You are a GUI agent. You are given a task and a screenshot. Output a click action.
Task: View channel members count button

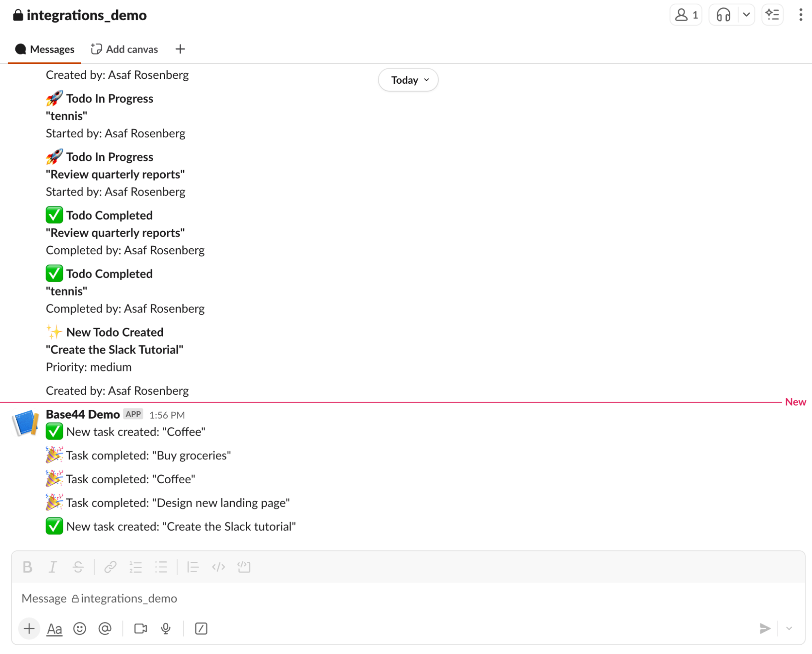(x=686, y=15)
